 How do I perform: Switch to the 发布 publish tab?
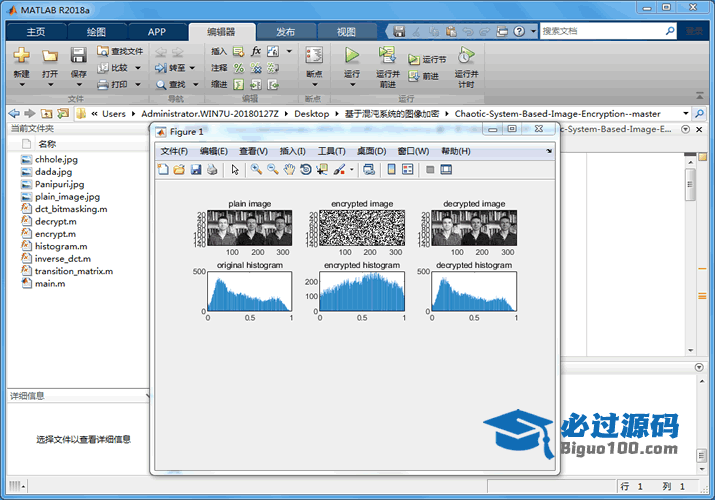pyautogui.click(x=285, y=31)
